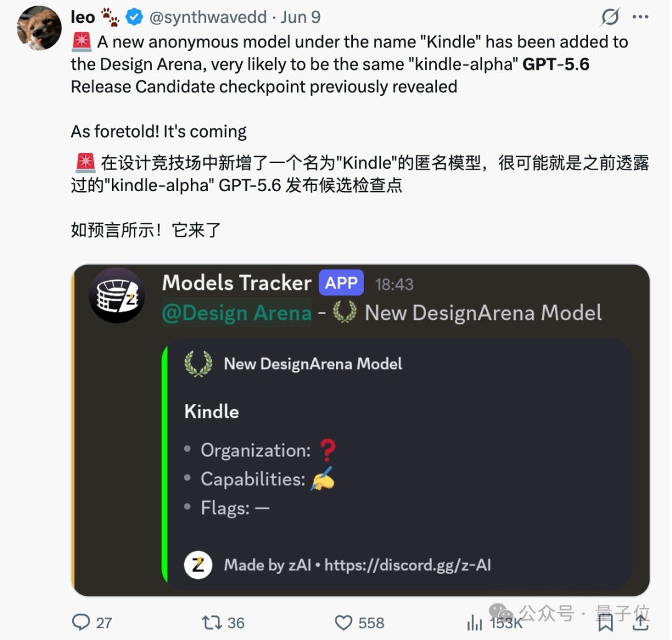Screen dimensions: 672x640
Task: View analytics bar chart icon
Action: tap(474, 623)
